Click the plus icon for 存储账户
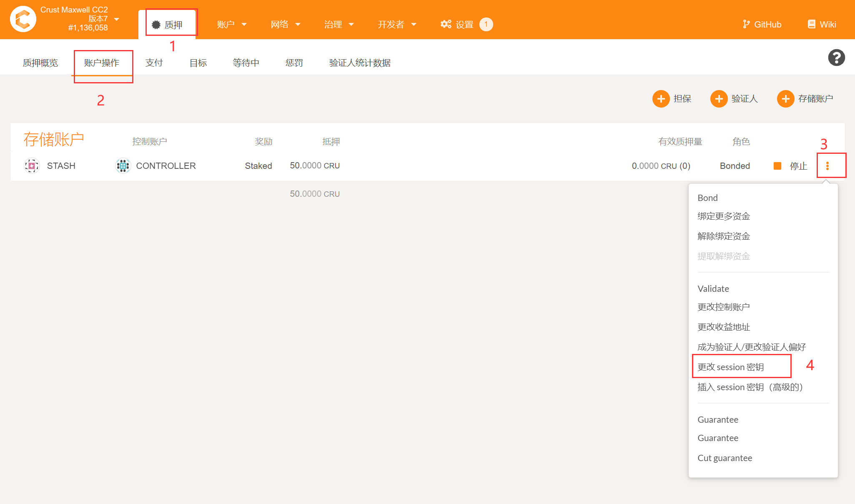 click(x=785, y=99)
